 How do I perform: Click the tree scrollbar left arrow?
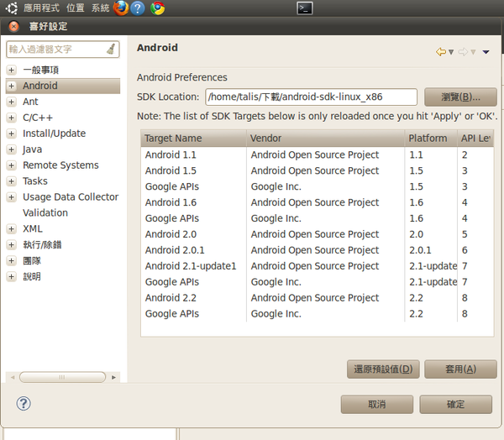13,377
